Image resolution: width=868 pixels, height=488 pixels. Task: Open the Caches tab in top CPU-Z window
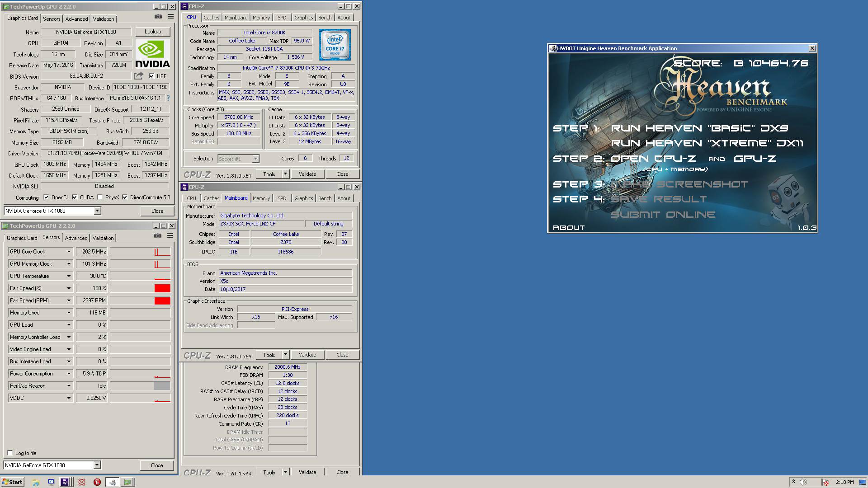point(211,18)
